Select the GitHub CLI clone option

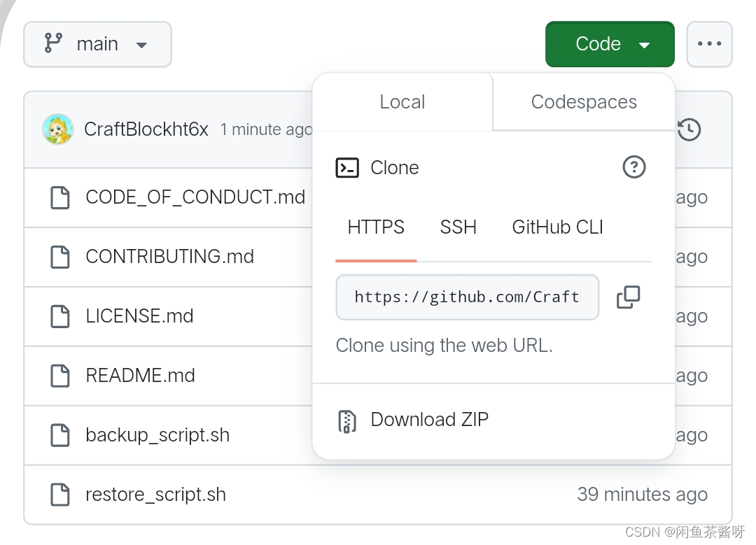(x=557, y=227)
